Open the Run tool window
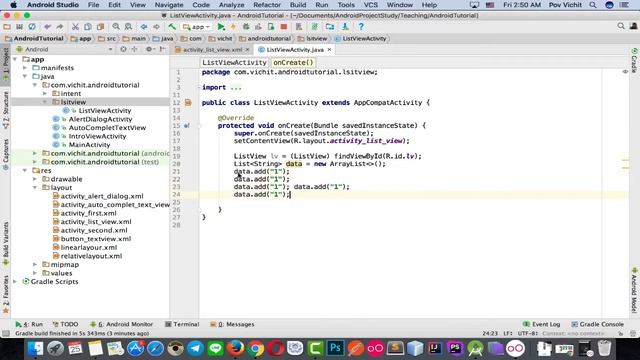Screen dimensions: 640x360 tap(29, 324)
